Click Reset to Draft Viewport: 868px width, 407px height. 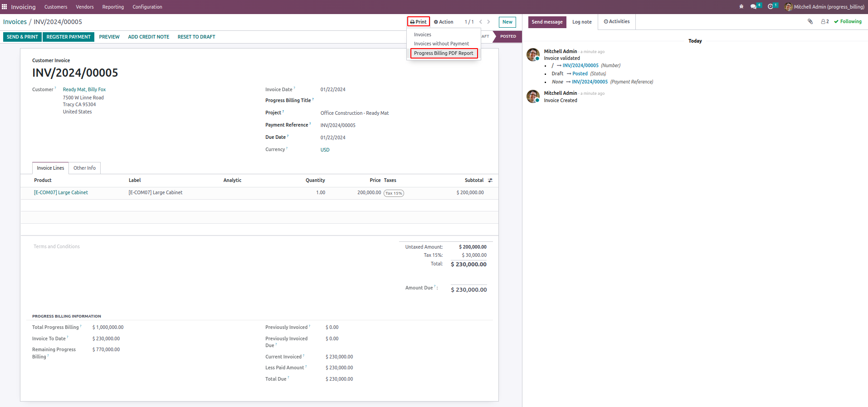196,37
